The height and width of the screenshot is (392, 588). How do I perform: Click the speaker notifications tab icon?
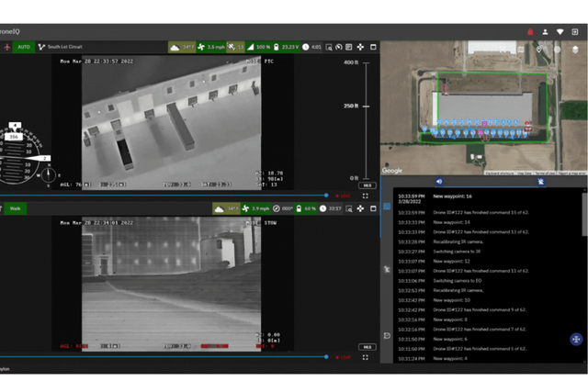(439, 182)
